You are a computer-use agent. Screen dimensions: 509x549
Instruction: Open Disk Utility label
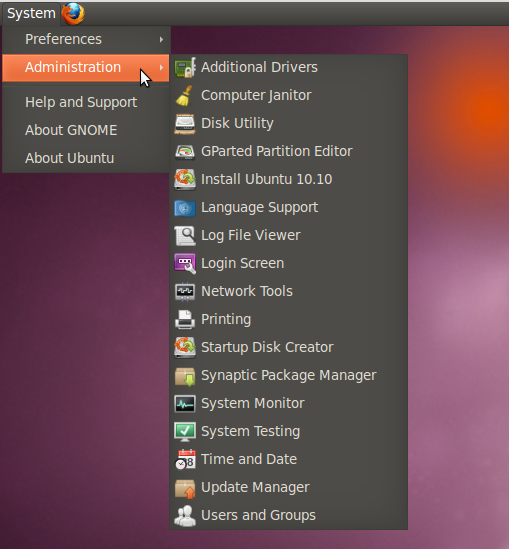[237, 123]
